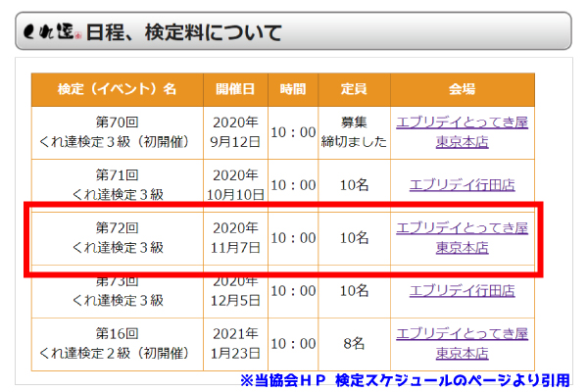This screenshot has width=588, height=392.
Task: Click the 日程、検定料について heading text
Action: pos(184,32)
